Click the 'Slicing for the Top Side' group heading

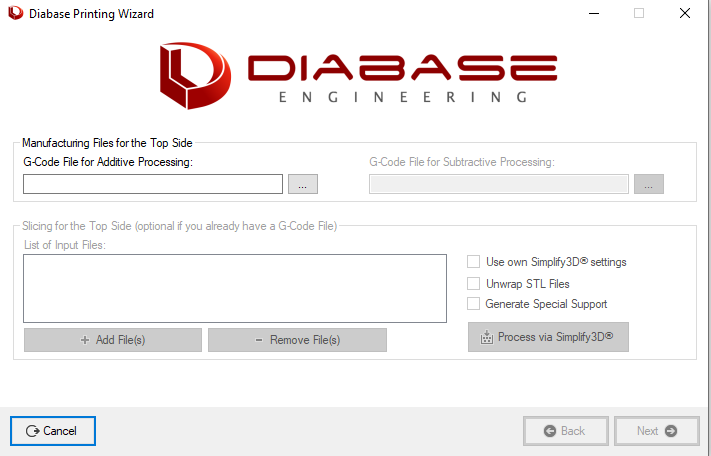(x=180, y=226)
